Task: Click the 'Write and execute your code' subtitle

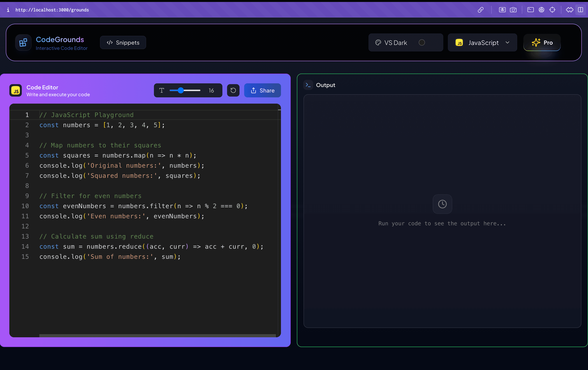Action: (58, 95)
